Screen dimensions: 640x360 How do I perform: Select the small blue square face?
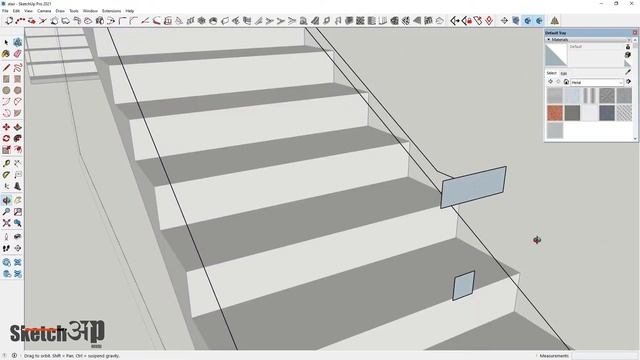464,286
